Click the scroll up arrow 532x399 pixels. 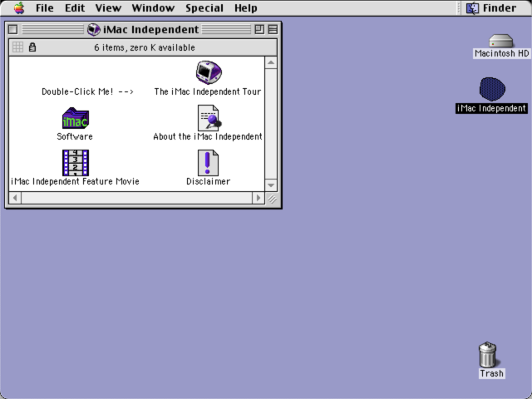coord(271,63)
